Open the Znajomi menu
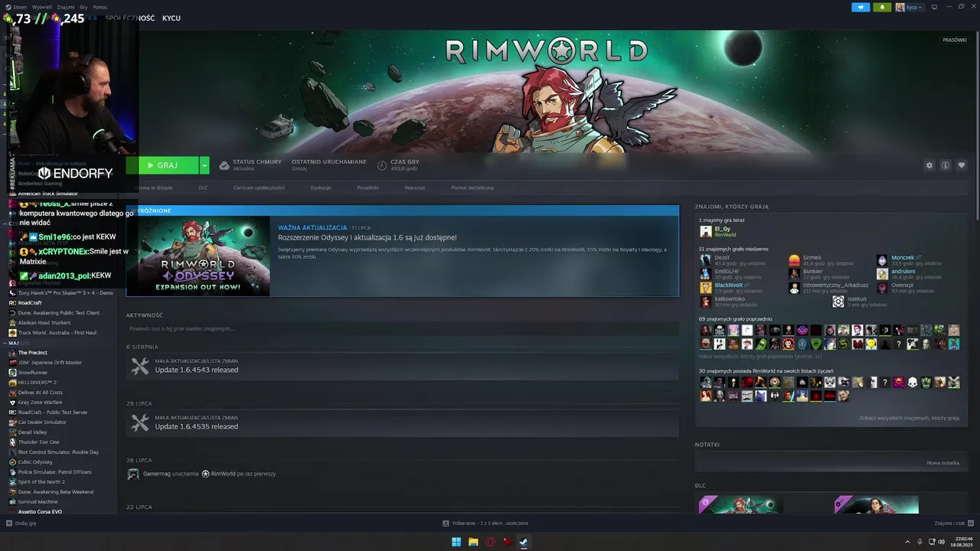980x551 pixels. coord(66,7)
